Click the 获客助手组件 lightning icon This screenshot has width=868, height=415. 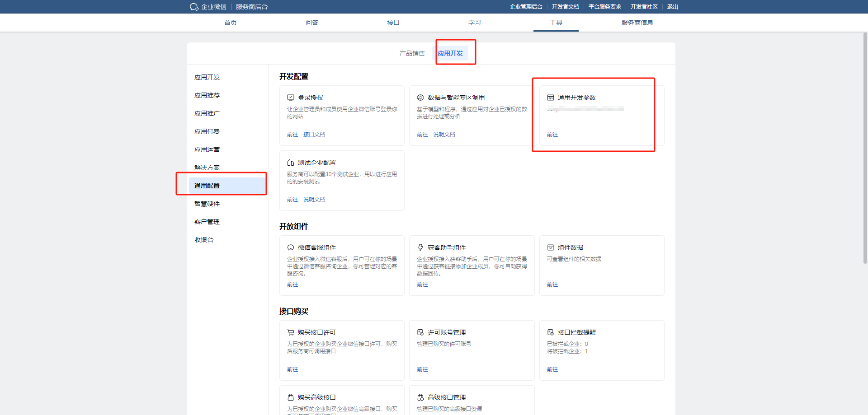[x=420, y=247]
